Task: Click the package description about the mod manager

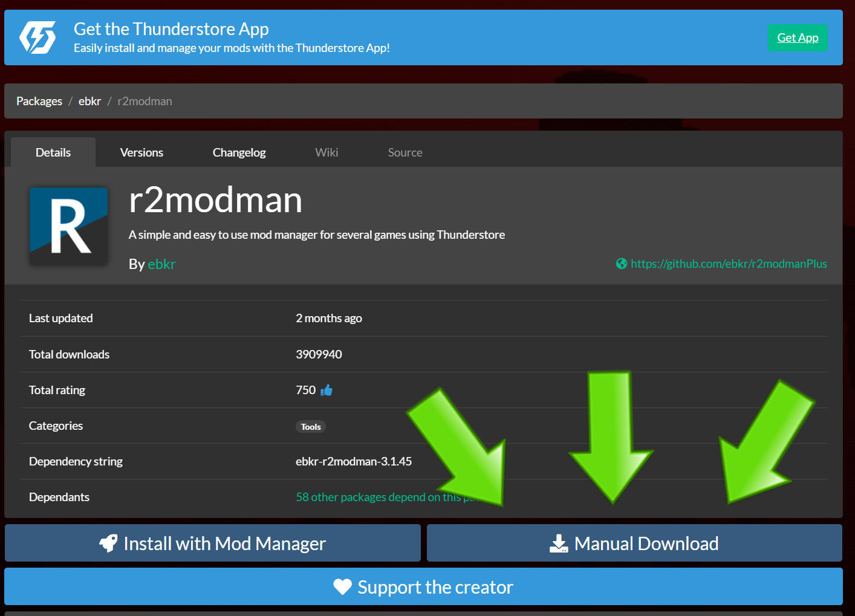Action: point(317,235)
